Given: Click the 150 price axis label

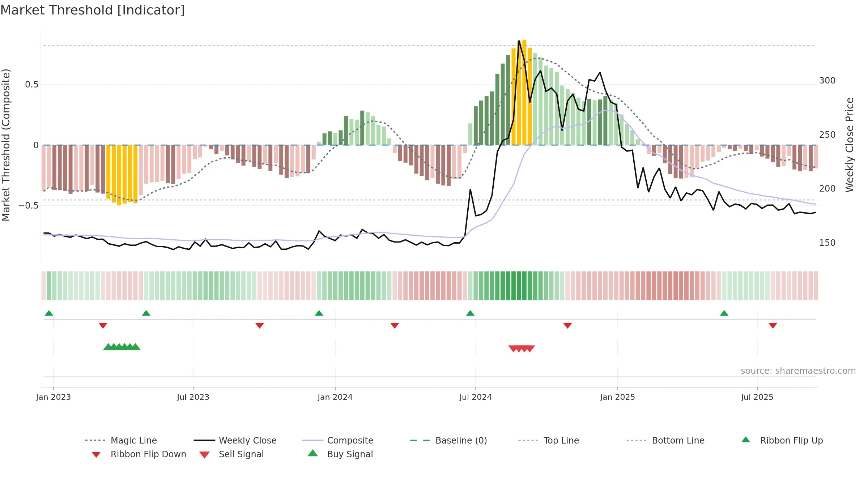Looking at the screenshot, I should click(x=827, y=243).
